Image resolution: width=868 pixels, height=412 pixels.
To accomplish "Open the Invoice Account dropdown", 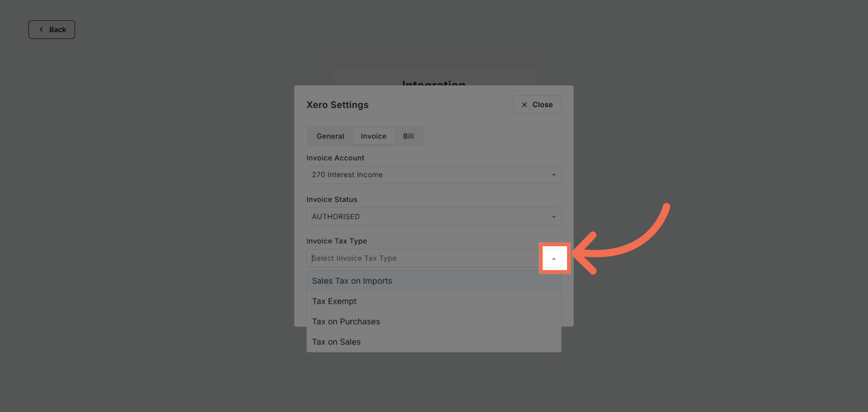I will [x=434, y=175].
